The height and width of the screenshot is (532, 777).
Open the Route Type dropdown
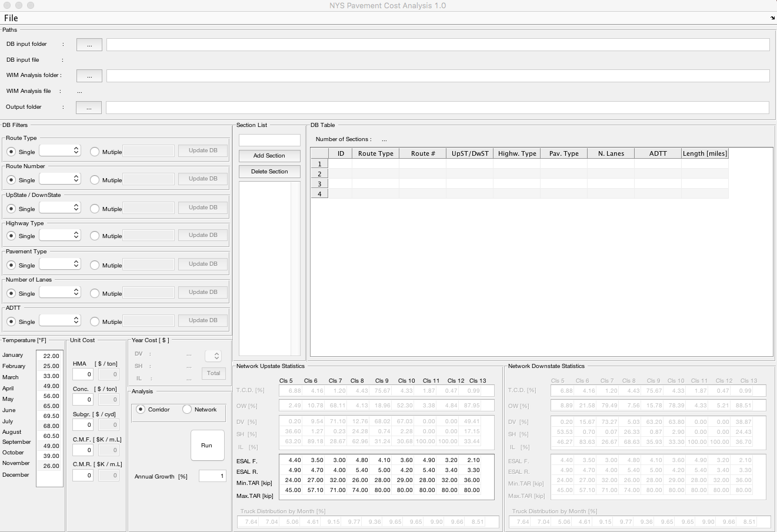(x=59, y=150)
